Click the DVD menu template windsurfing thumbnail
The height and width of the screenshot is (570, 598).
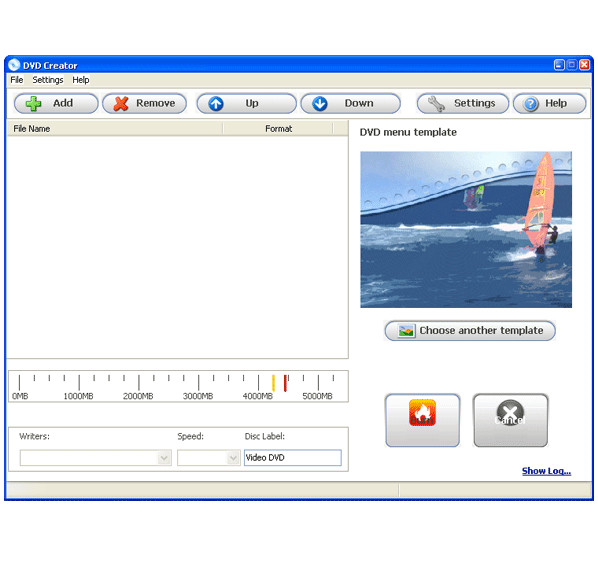(466, 230)
